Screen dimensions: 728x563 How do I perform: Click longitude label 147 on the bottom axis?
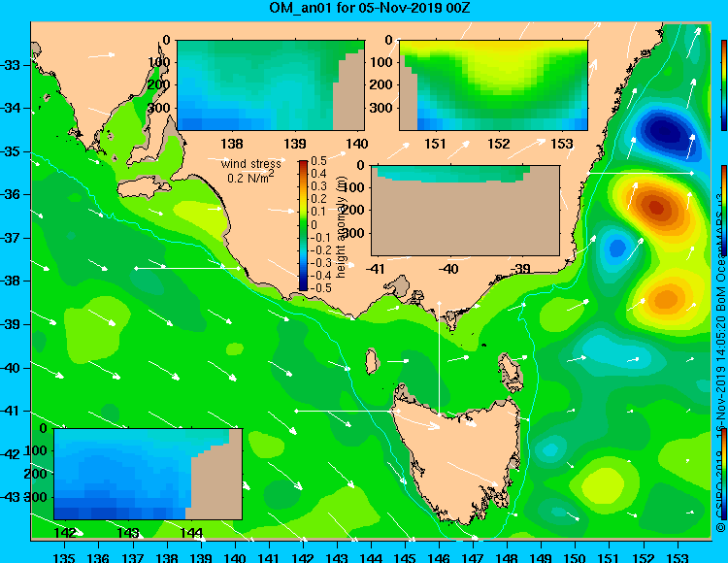(x=473, y=556)
